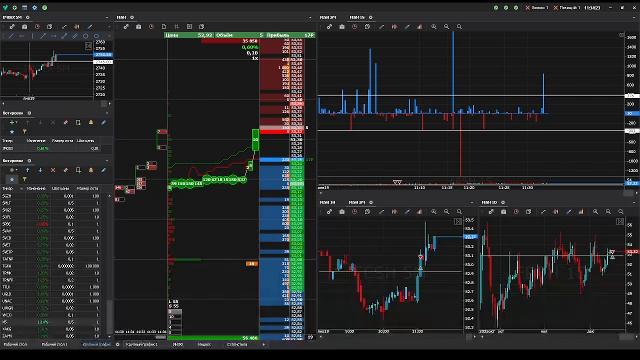Click the orange order marker in the order book
The height and width of the screenshot is (360, 640).
coord(252,264)
